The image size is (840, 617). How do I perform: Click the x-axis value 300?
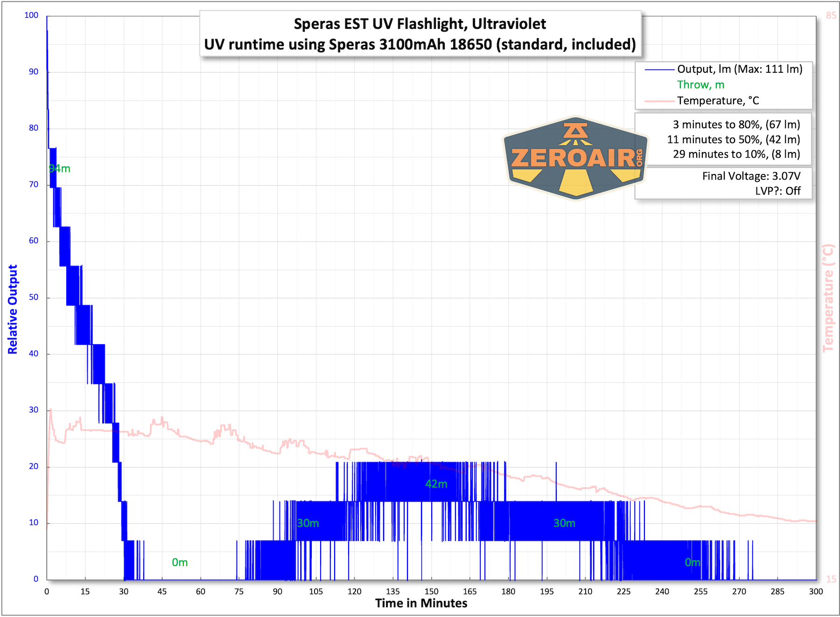point(816,591)
